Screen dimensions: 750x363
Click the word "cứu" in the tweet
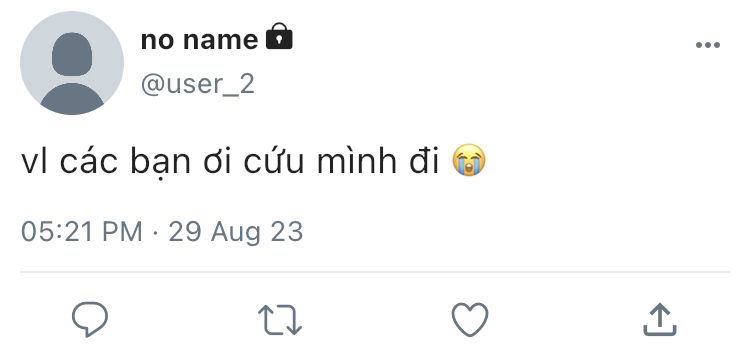point(274,162)
